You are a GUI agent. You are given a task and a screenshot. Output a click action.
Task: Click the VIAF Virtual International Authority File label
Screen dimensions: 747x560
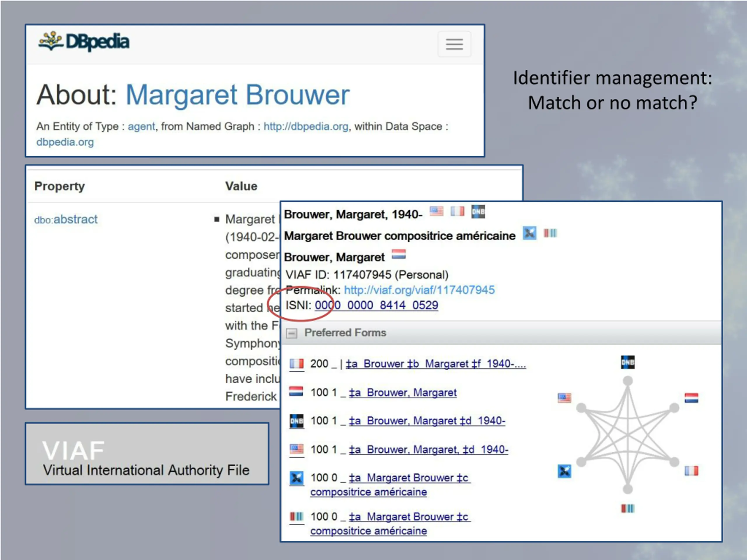pyautogui.click(x=146, y=459)
